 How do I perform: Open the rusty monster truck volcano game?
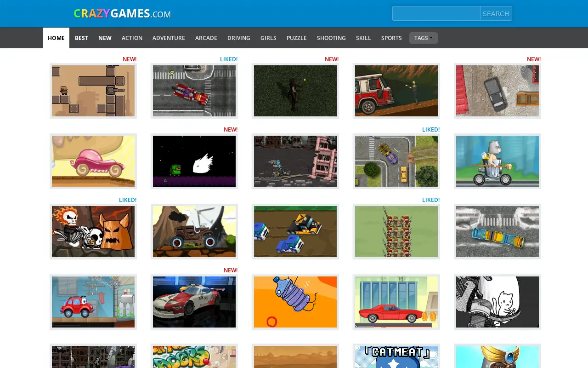click(194, 231)
